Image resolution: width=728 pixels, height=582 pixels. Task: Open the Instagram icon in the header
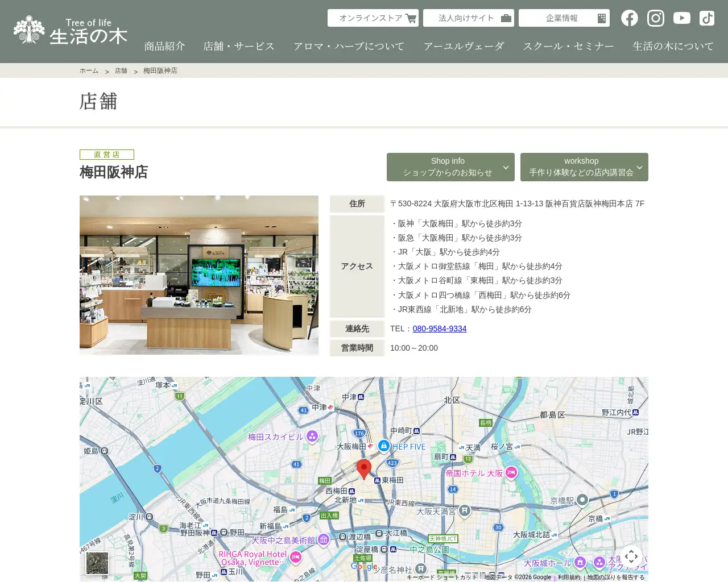pos(655,18)
